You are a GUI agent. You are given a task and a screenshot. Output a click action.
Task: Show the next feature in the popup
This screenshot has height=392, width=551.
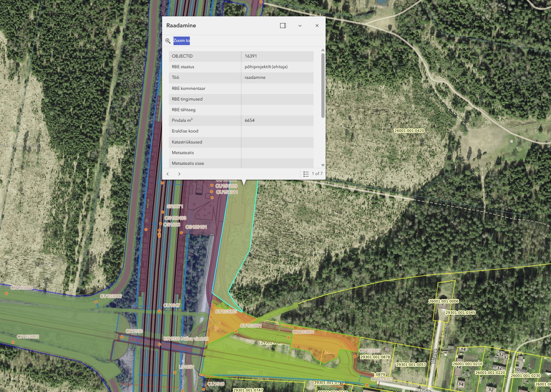(179, 174)
